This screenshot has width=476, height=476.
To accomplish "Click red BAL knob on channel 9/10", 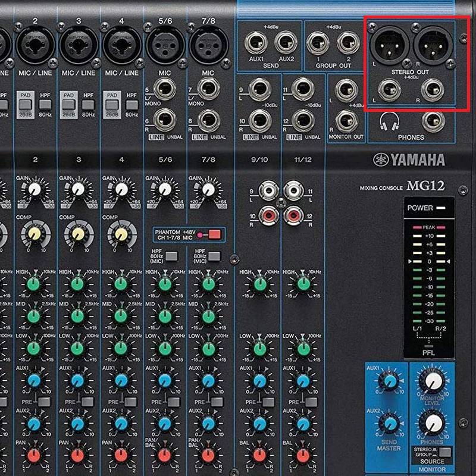I will pos(259,455).
